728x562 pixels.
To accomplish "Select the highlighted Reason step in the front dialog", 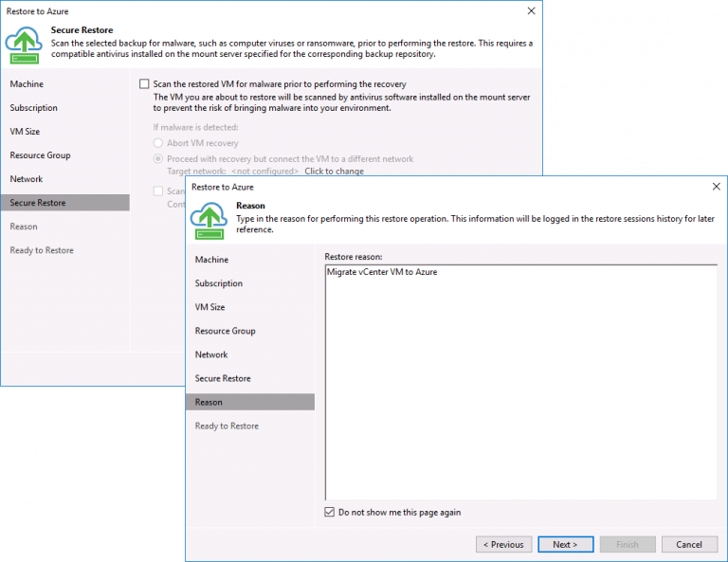I will point(250,402).
